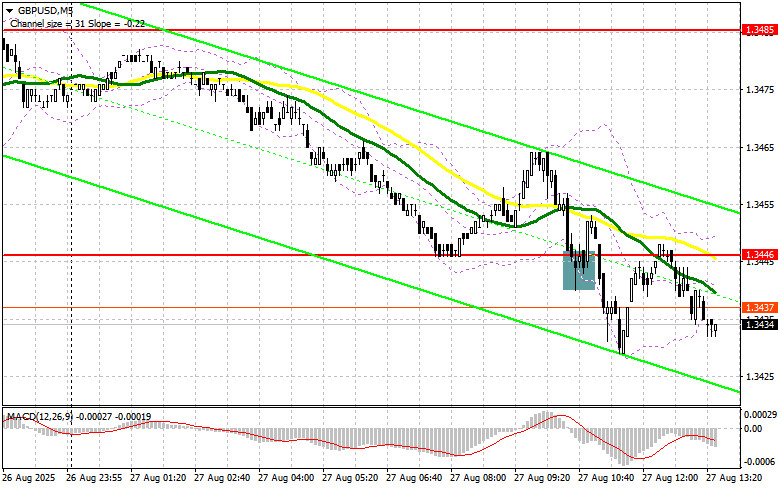
Task: Click the 27 Aug 04:00 time label
Action: coord(286,478)
